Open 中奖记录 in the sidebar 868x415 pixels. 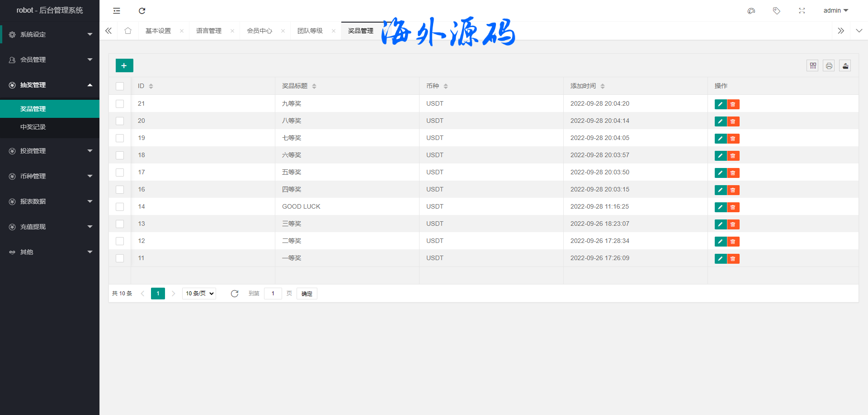(33, 127)
